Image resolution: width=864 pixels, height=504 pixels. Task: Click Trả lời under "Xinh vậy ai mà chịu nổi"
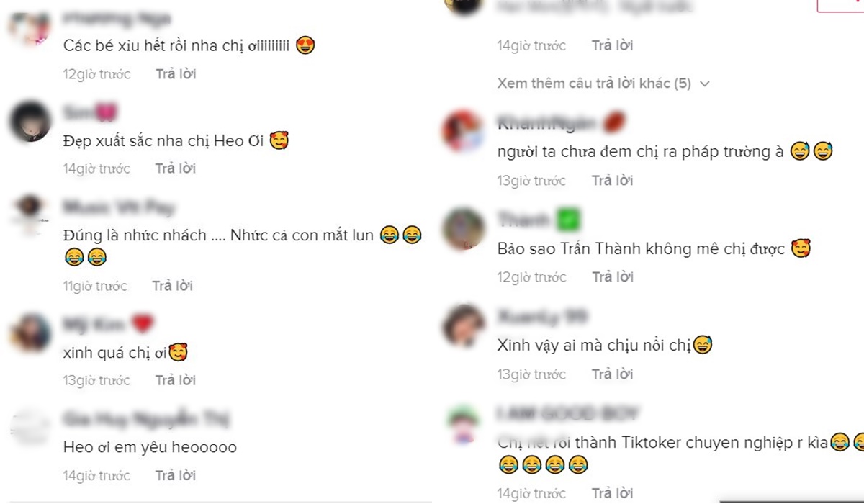tap(612, 374)
